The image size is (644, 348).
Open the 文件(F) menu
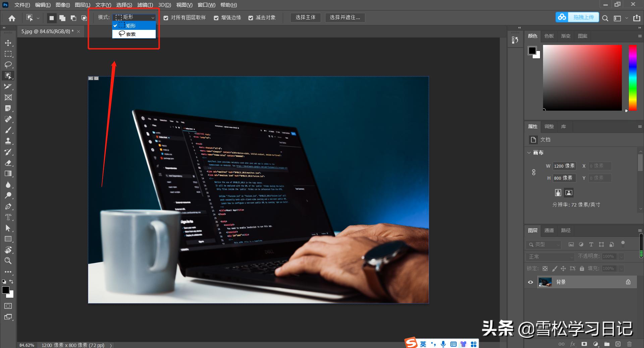[22, 5]
